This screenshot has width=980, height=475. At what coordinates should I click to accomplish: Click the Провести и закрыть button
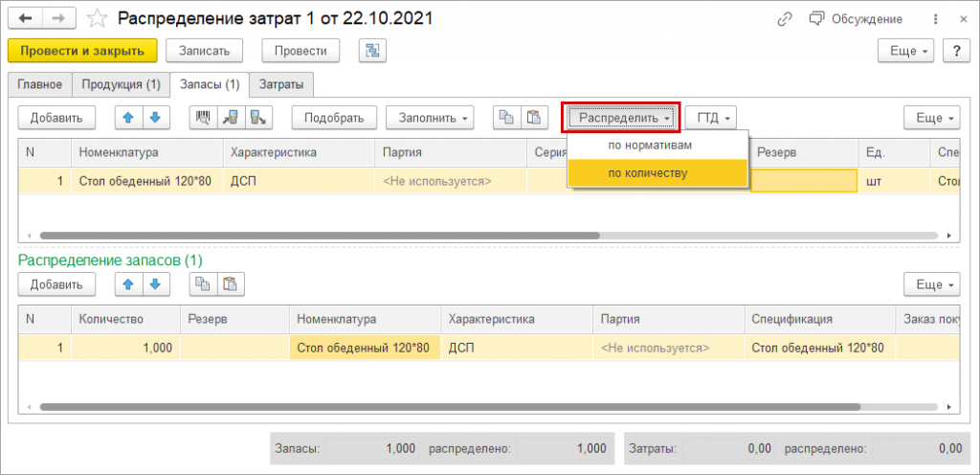[x=82, y=51]
